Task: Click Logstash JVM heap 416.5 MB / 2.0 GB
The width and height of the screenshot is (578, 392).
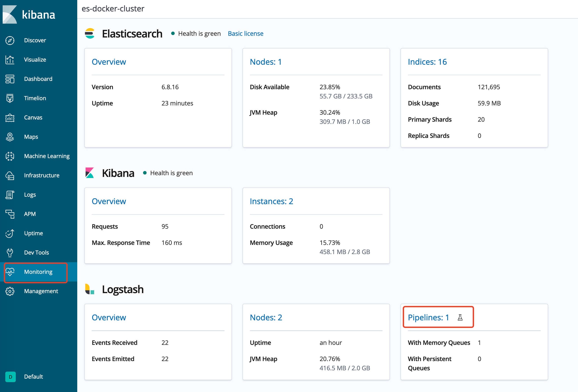Action: click(x=345, y=368)
